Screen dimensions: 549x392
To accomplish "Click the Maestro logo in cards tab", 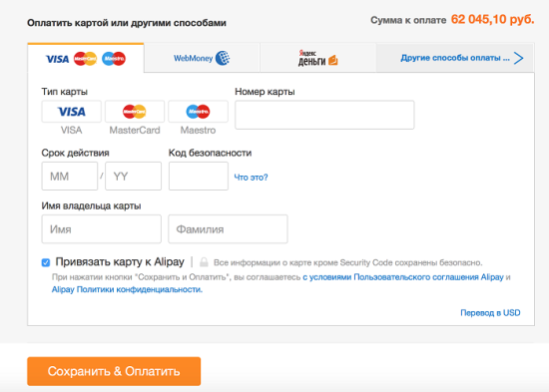I will click(x=114, y=59).
